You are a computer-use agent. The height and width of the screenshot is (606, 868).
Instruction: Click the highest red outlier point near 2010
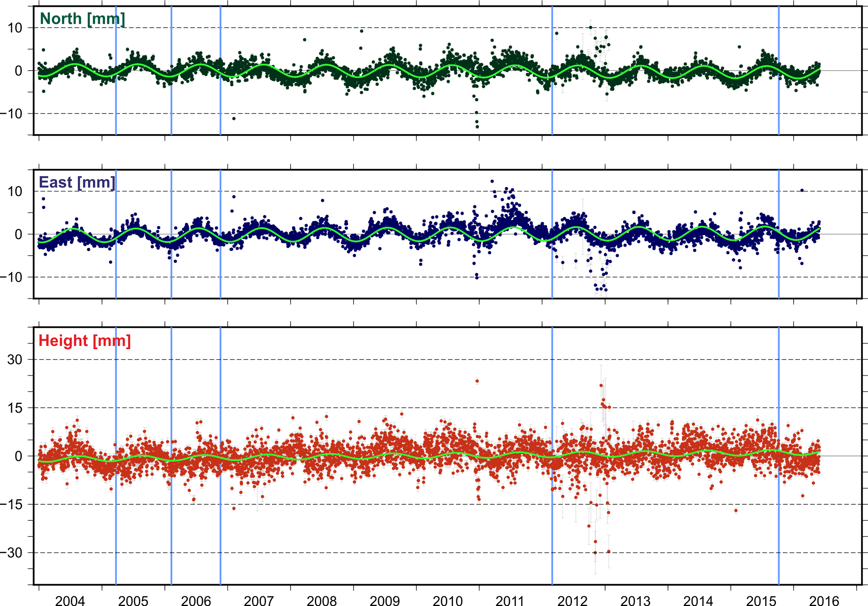click(477, 381)
